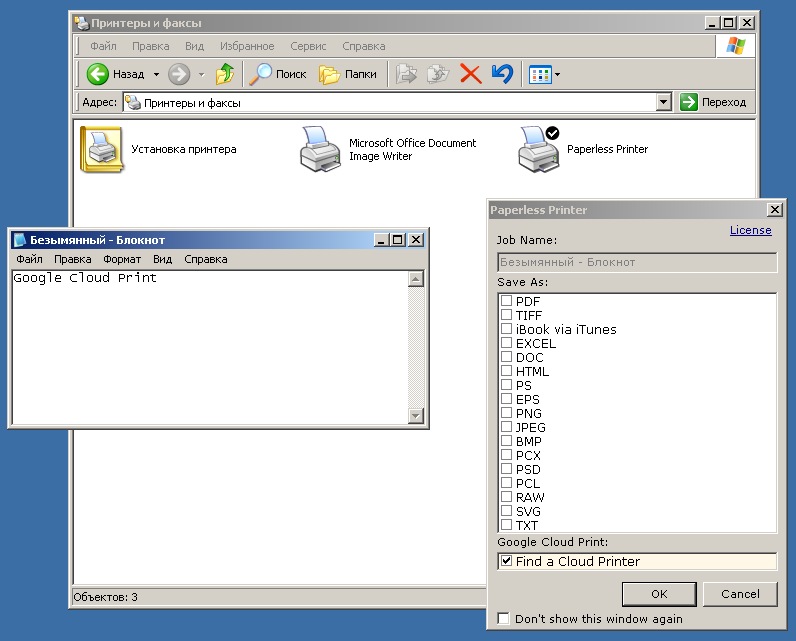Open Файл menu in Printers window

tap(103, 46)
